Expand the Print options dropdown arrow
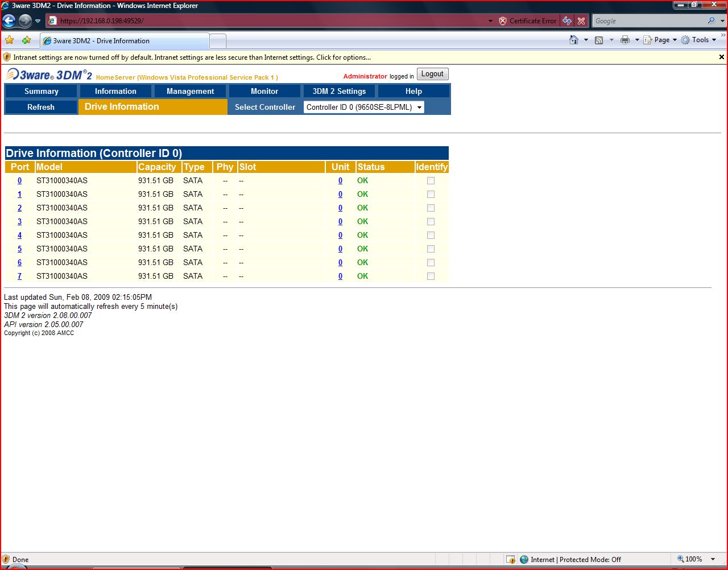 [x=637, y=40]
